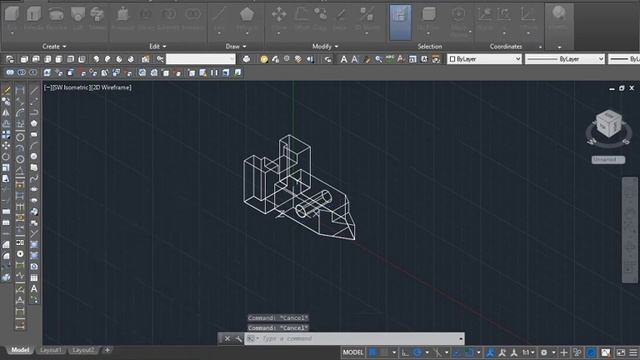Switch to the Layout2 tab
640x360 pixels.
click(x=83, y=350)
